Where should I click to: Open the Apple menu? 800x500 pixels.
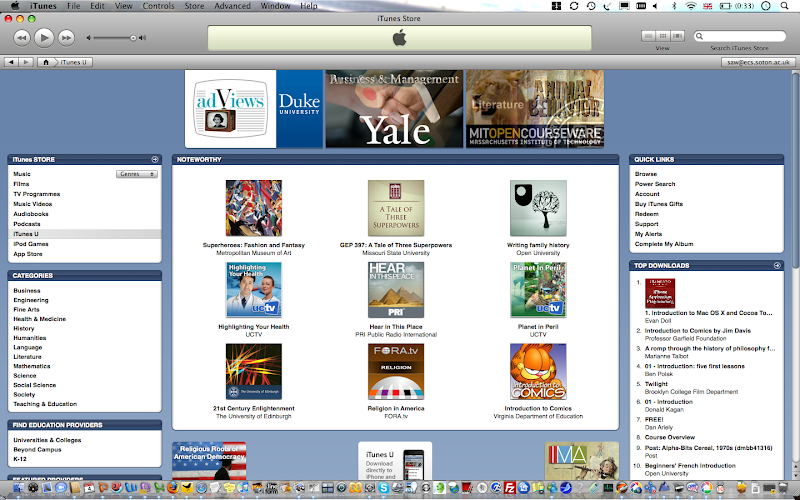pyautogui.click(x=15, y=6)
